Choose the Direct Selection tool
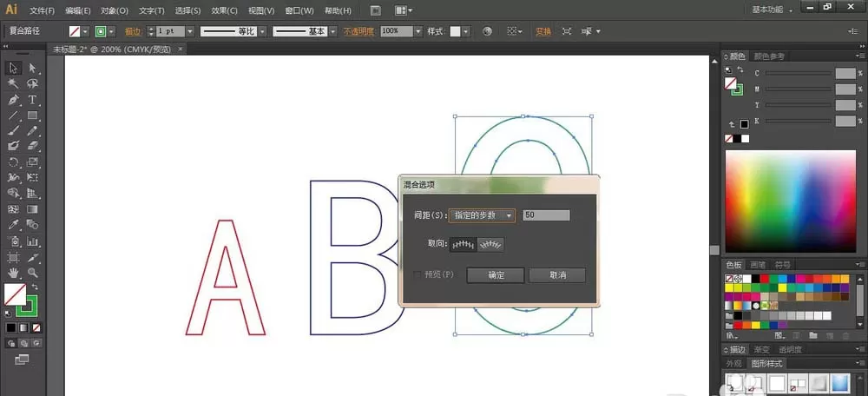868x396 pixels. coord(33,68)
